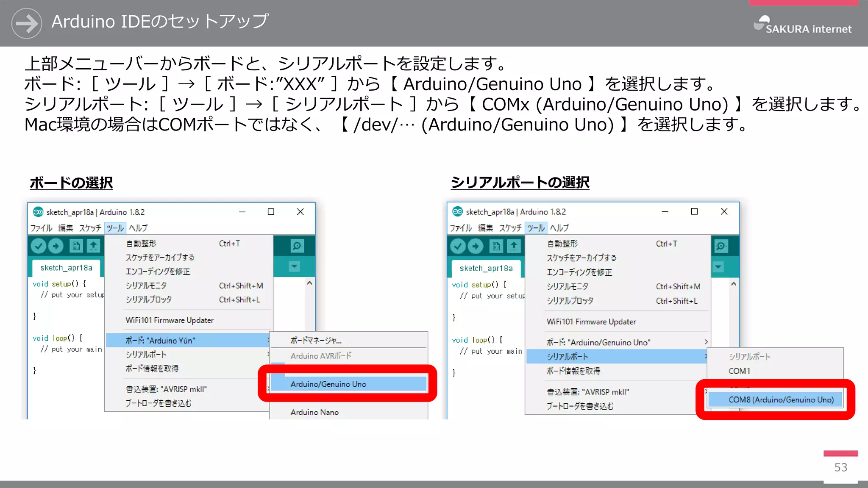Expand ボード: "Arduino Yún" submenu arrow
This screenshot has width=868, height=488.
[268, 340]
